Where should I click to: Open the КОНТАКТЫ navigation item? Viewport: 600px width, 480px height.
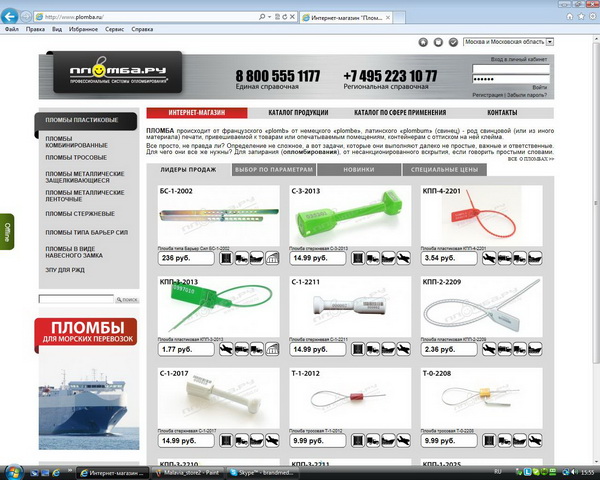coord(502,113)
